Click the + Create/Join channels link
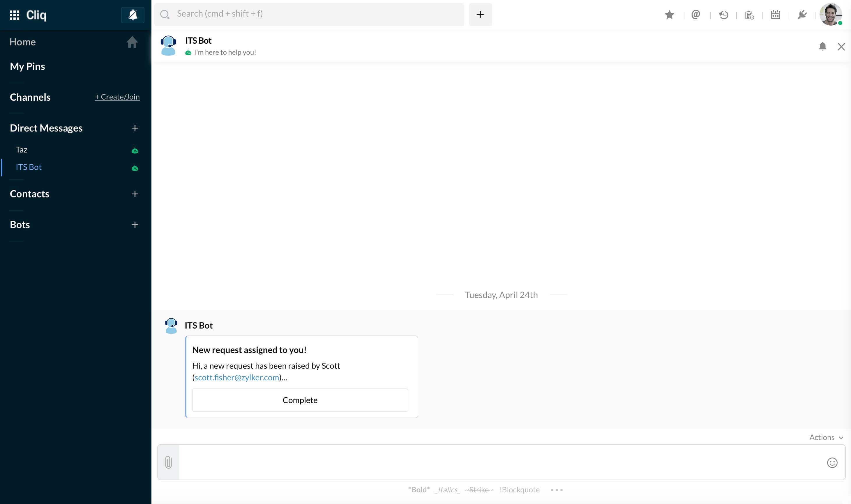This screenshot has width=851, height=504. pos(117,97)
